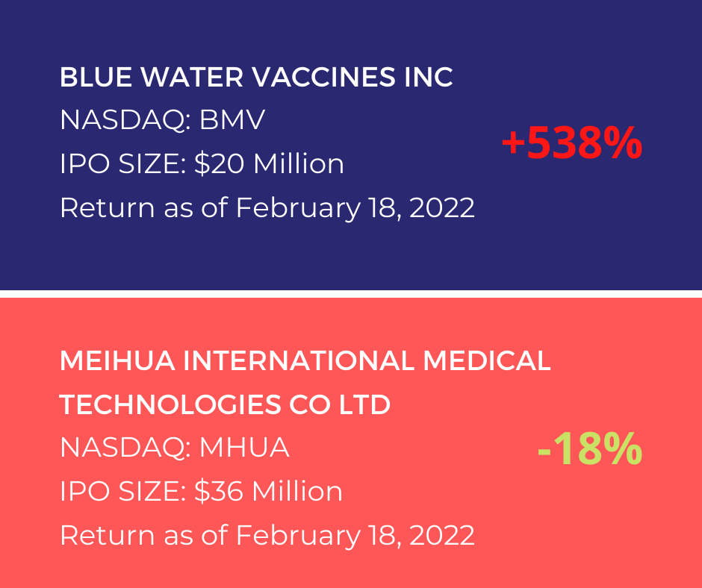This screenshot has width=702, height=588.
Task: Click the +538% return figure
Action: [572, 143]
